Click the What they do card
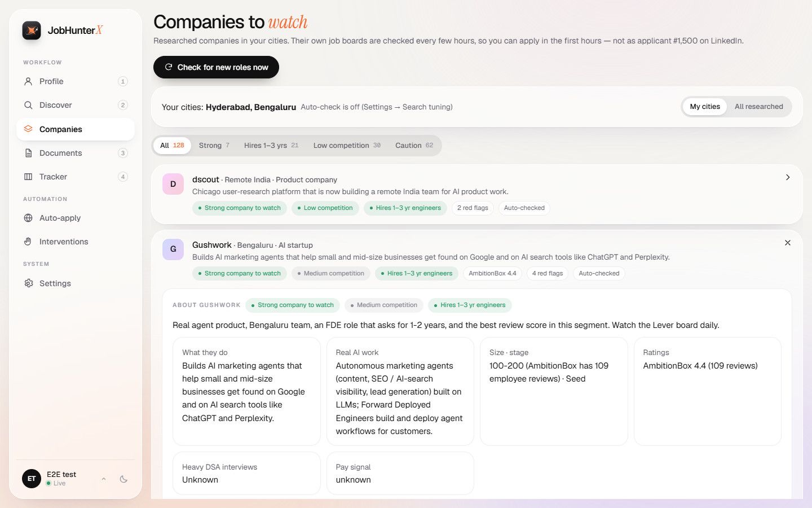The height and width of the screenshot is (508, 812). 246,391
